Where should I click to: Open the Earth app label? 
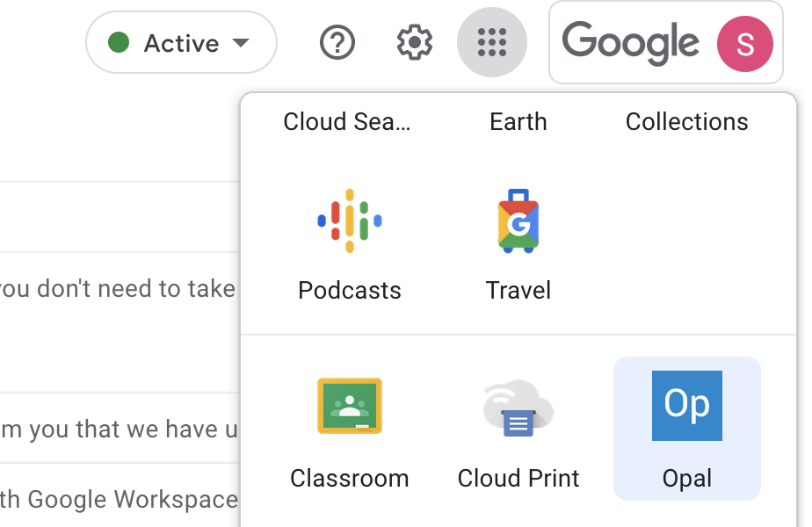(518, 122)
